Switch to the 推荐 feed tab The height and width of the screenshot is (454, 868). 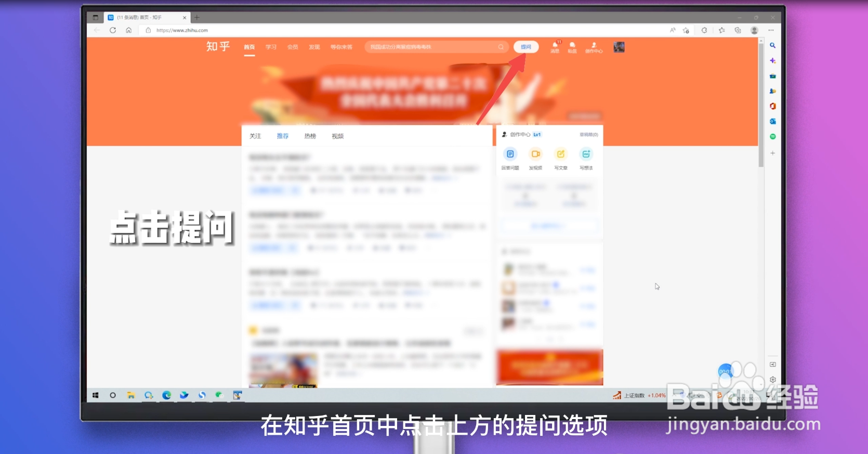tap(283, 136)
